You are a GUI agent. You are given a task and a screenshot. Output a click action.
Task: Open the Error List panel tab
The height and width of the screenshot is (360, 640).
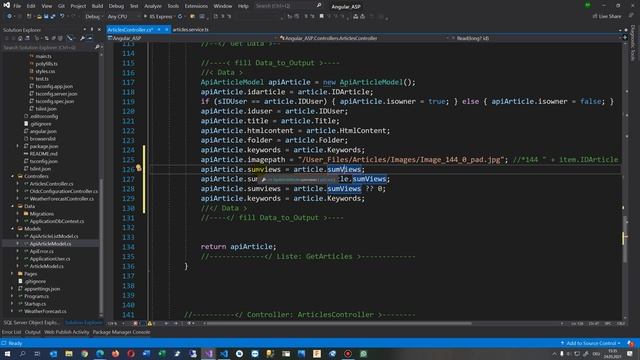tap(11, 332)
